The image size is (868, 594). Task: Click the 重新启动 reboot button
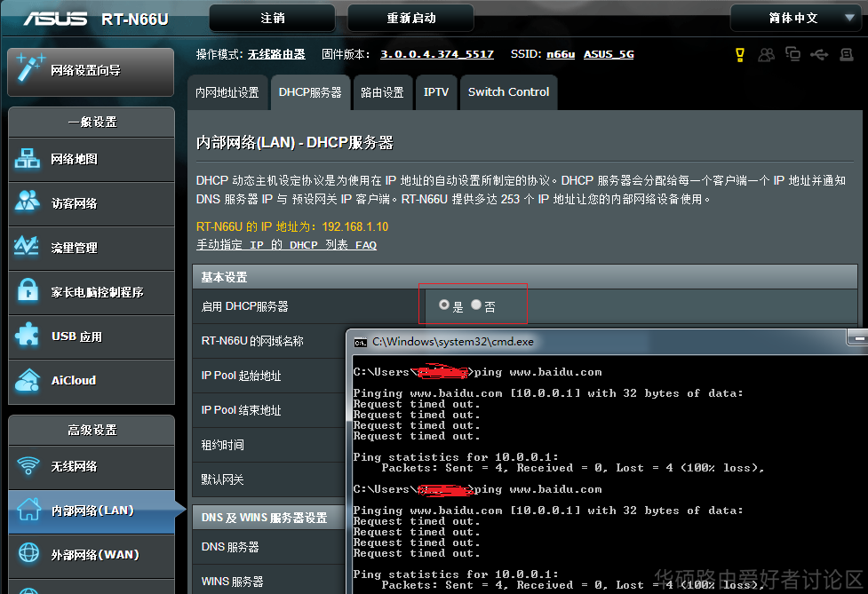410,19
